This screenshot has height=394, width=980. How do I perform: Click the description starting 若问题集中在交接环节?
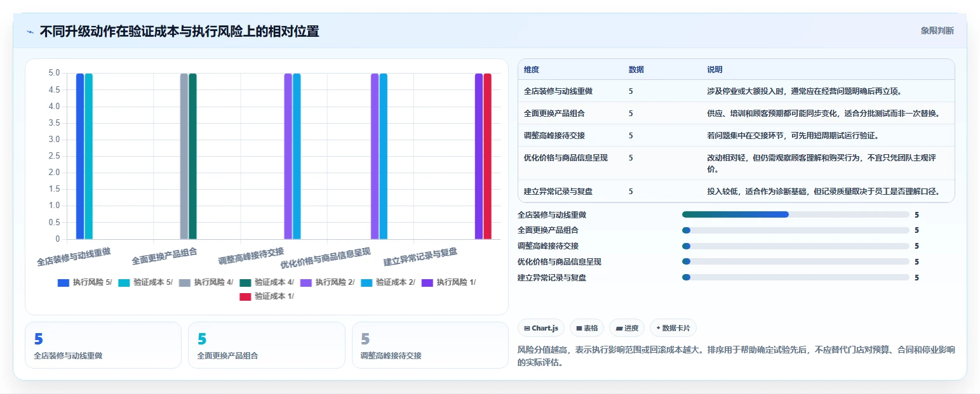[x=793, y=136]
